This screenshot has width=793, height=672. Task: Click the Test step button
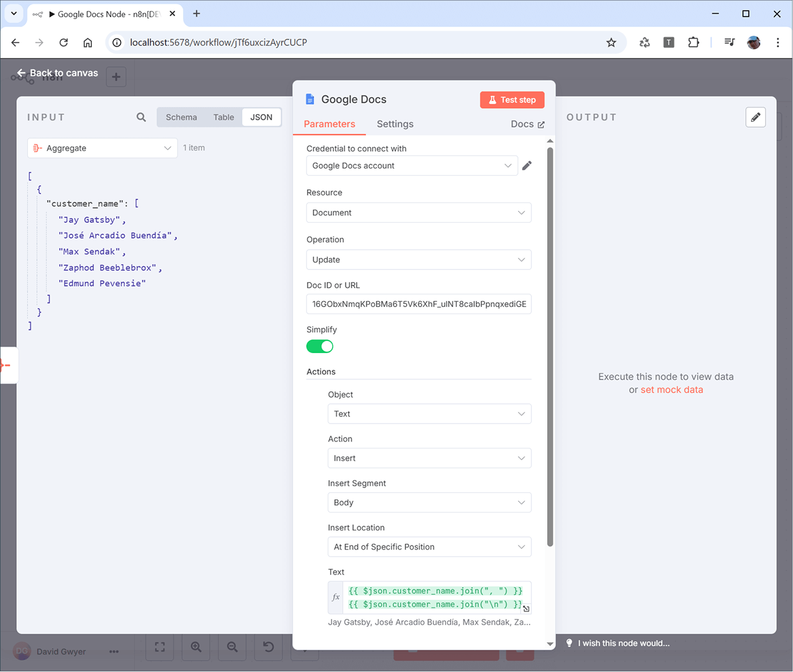pyautogui.click(x=512, y=100)
